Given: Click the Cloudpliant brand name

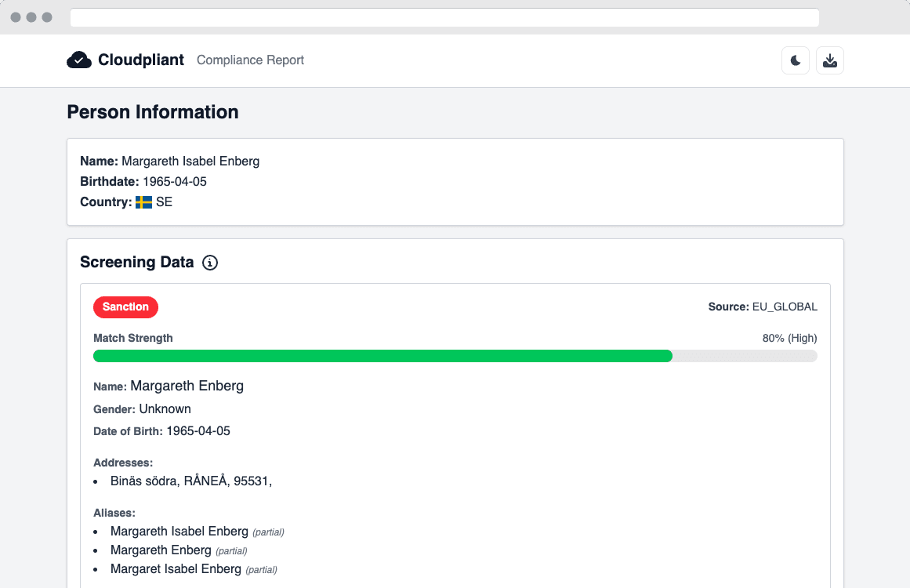Looking at the screenshot, I should 141,60.
